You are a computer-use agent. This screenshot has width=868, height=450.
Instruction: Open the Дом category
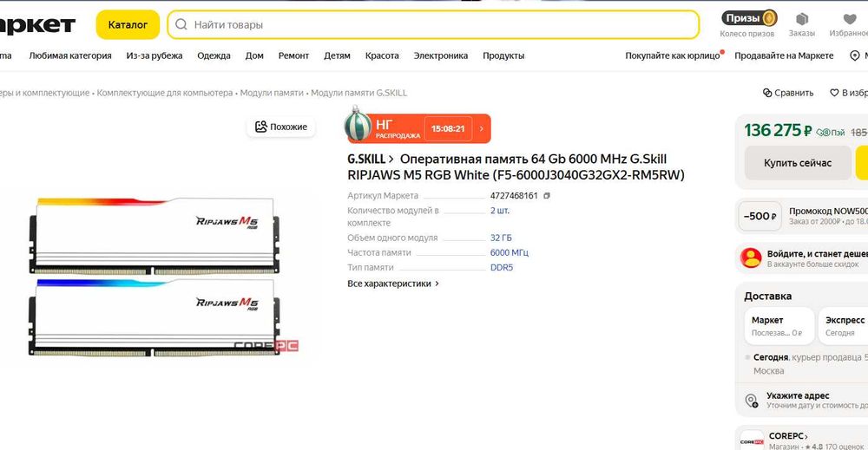(254, 55)
